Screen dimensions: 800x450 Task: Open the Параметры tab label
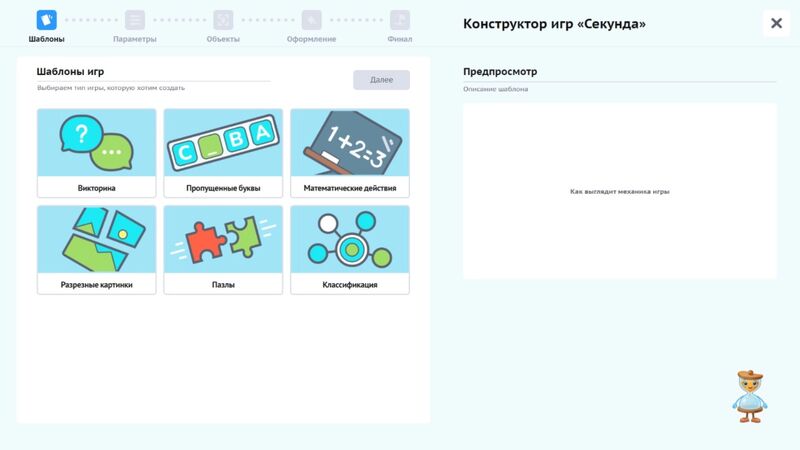point(134,39)
